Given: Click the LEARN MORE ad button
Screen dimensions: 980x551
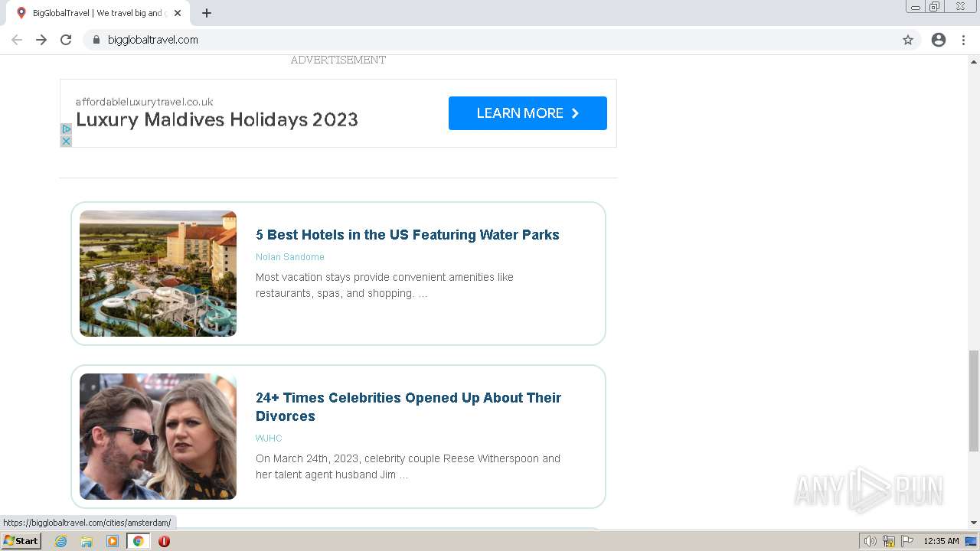Looking at the screenshot, I should tap(528, 113).
